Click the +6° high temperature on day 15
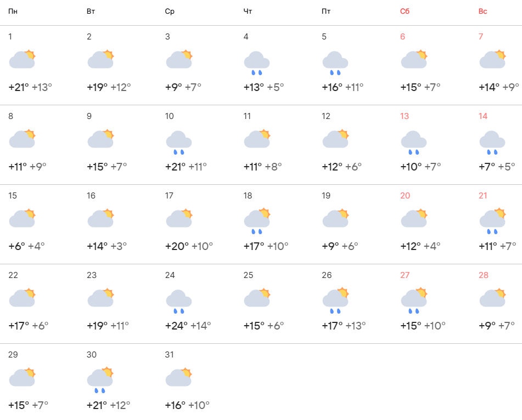 coord(17,246)
